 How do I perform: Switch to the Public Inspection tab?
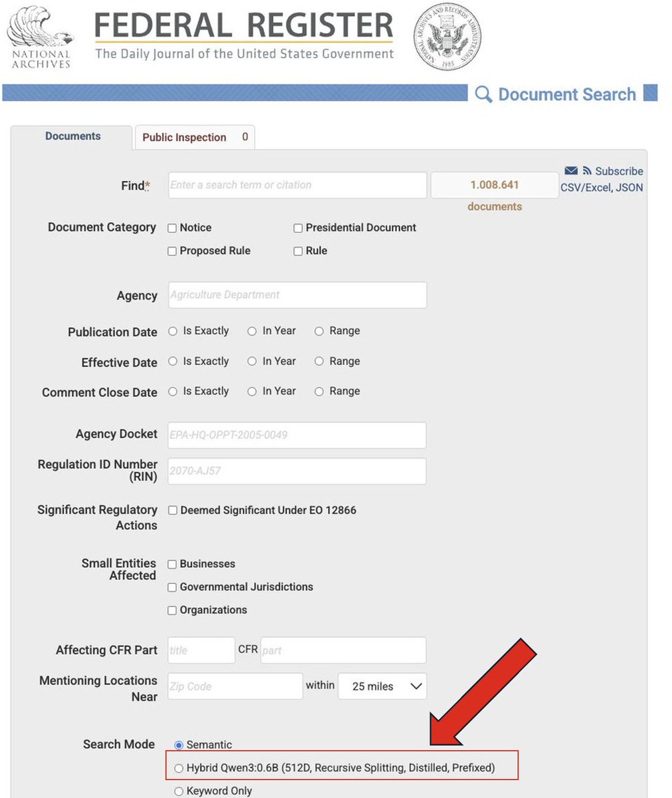pyautogui.click(x=195, y=137)
